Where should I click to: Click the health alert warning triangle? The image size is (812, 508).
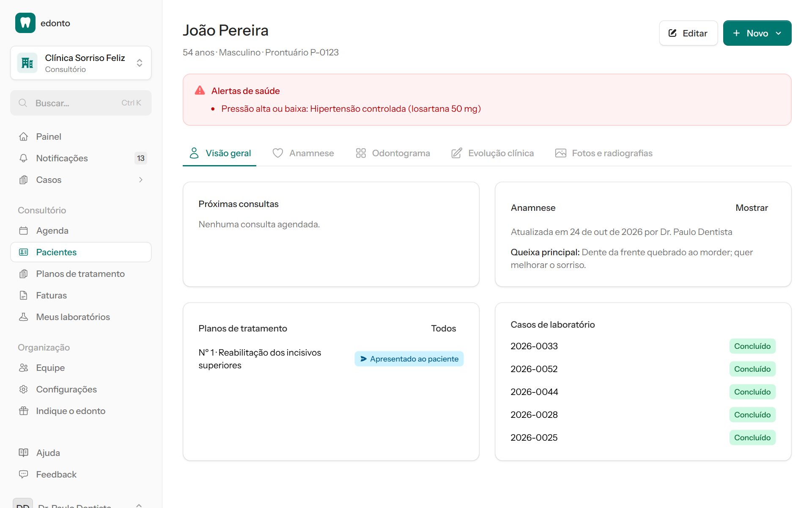click(x=200, y=91)
